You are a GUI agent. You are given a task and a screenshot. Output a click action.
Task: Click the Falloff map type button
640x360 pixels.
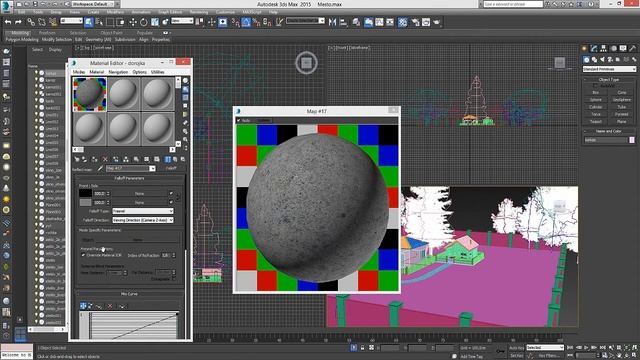coord(171,168)
